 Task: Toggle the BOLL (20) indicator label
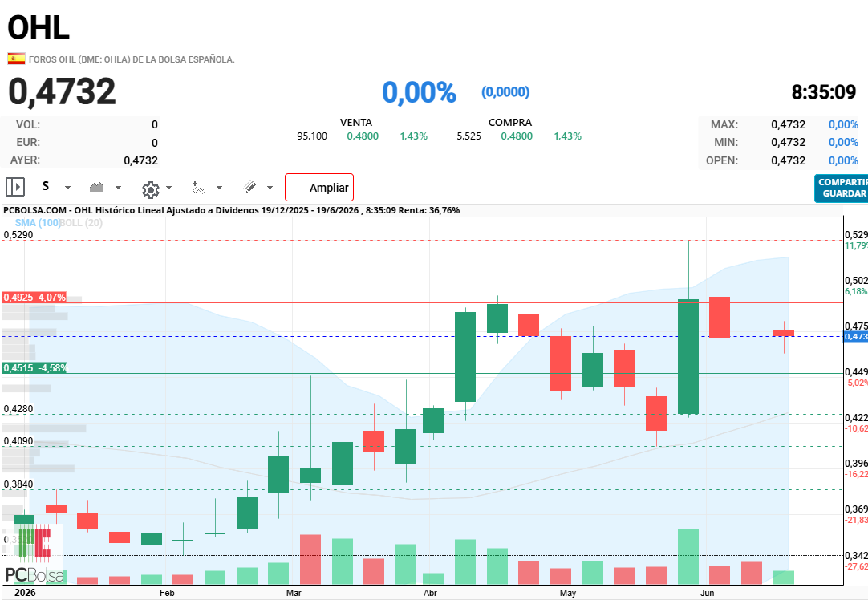point(81,222)
